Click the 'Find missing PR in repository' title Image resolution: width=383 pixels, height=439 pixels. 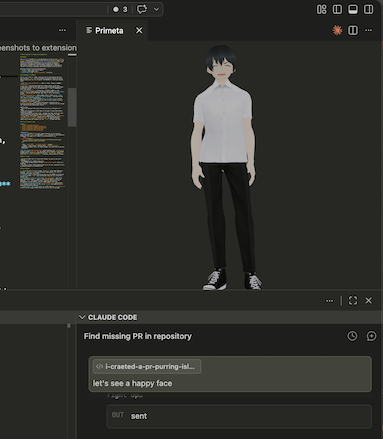pyautogui.click(x=138, y=336)
